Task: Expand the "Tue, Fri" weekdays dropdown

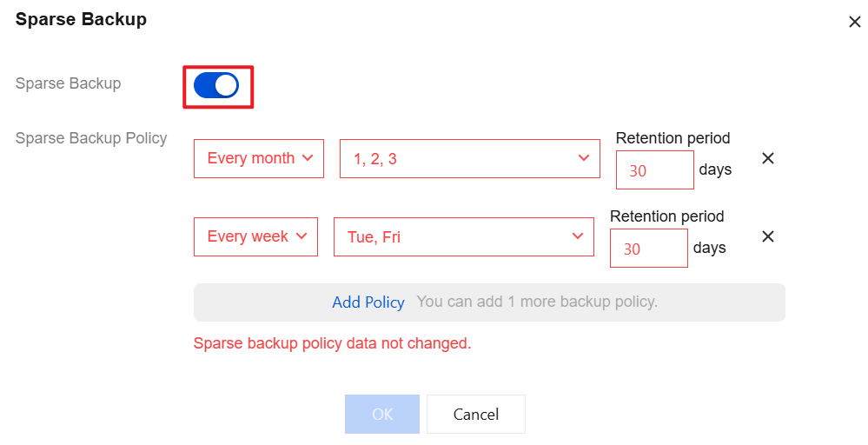Action: [463, 236]
